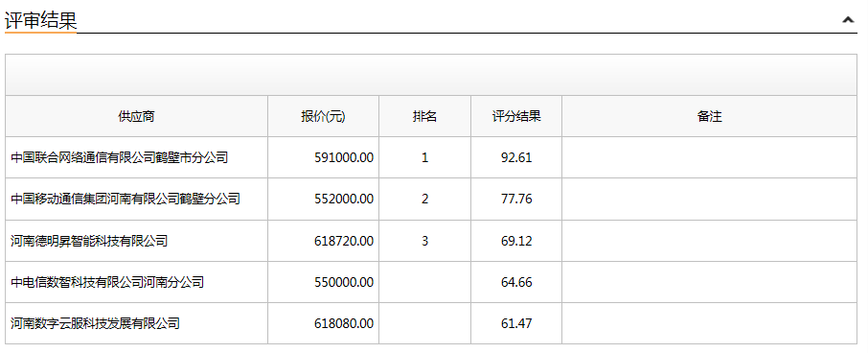The image size is (868, 353).
Task: Click the quote value 552000.00
Action: point(344,199)
